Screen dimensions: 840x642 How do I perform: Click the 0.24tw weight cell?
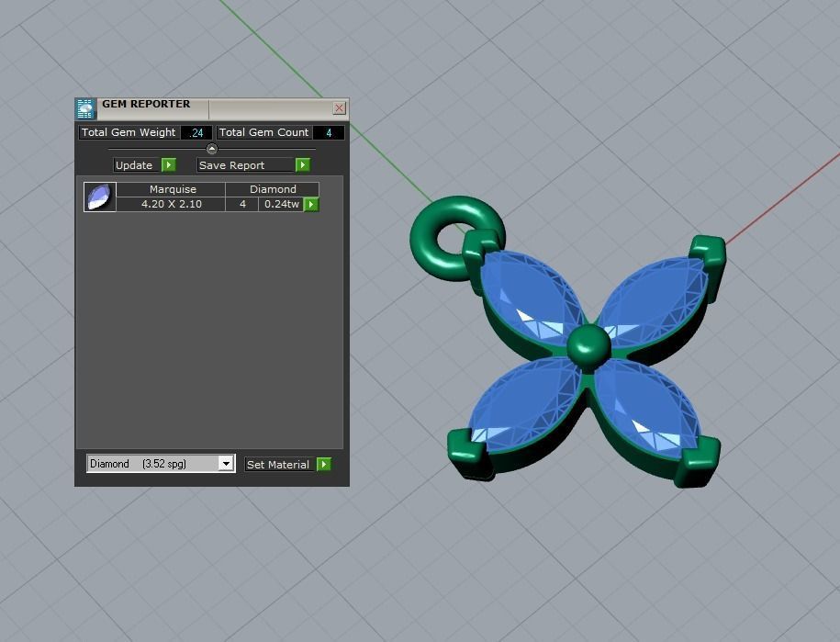click(x=281, y=204)
